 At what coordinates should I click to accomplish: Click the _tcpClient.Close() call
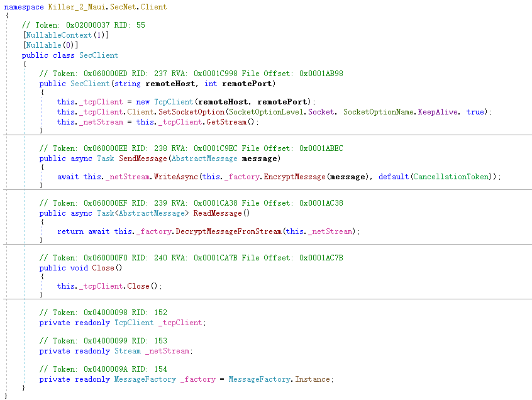138,286
